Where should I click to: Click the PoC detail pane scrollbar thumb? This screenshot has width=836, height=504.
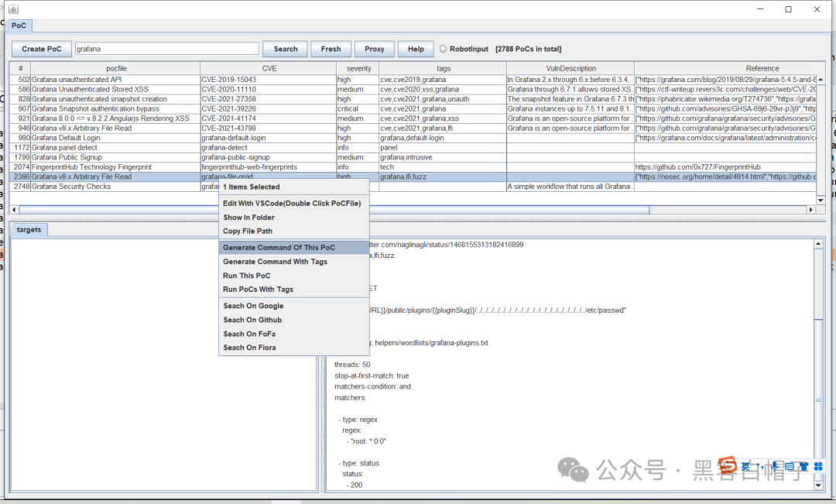tap(818, 400)
